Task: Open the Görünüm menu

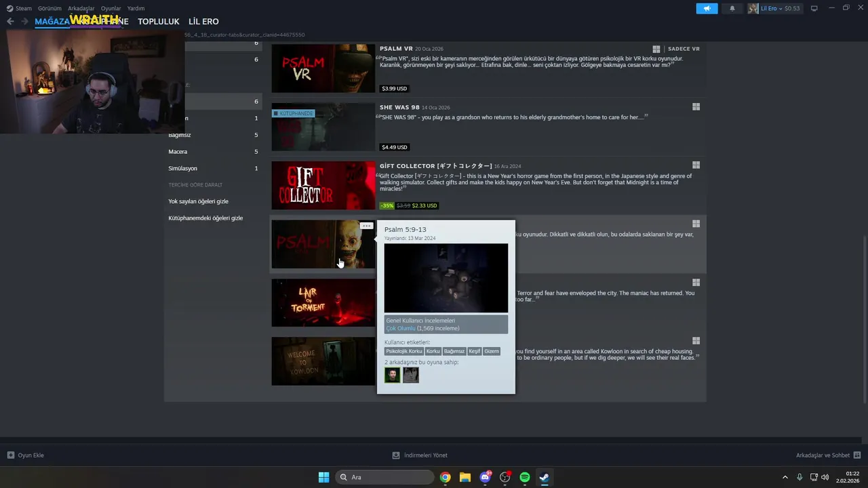Action: click(x=50, y=8)
